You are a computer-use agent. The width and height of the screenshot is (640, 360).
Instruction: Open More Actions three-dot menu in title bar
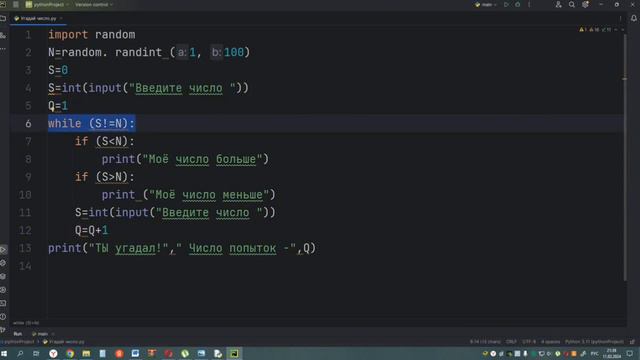click(x=529, y=4)
